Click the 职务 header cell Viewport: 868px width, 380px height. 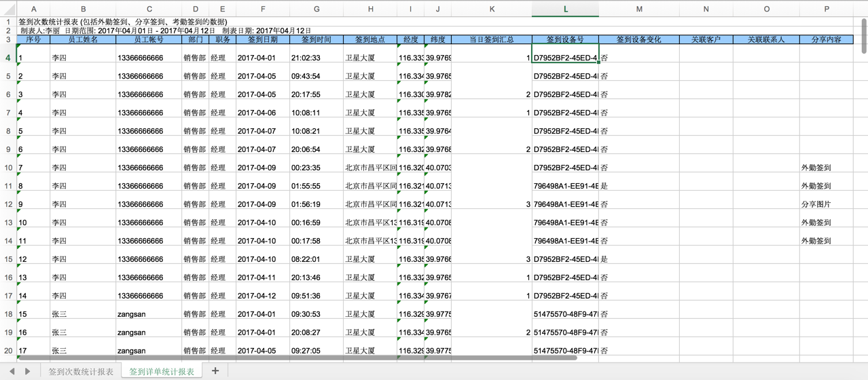coord(222,39)
